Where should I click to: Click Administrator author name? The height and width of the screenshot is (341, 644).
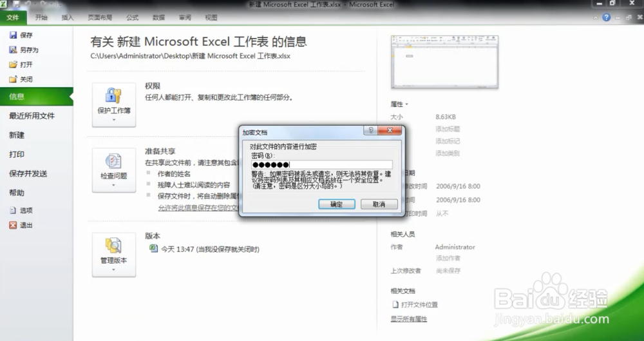pos(455,248)
